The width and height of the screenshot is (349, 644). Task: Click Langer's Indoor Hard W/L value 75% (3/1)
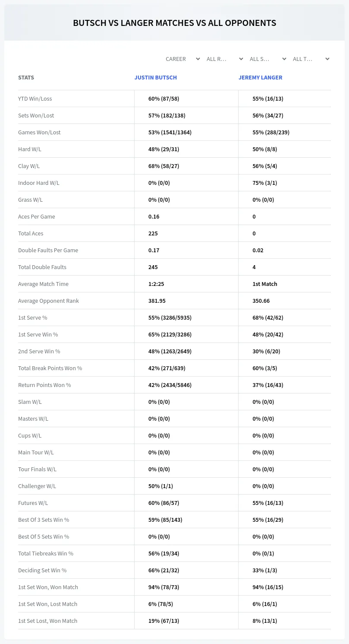coord(265,183)
